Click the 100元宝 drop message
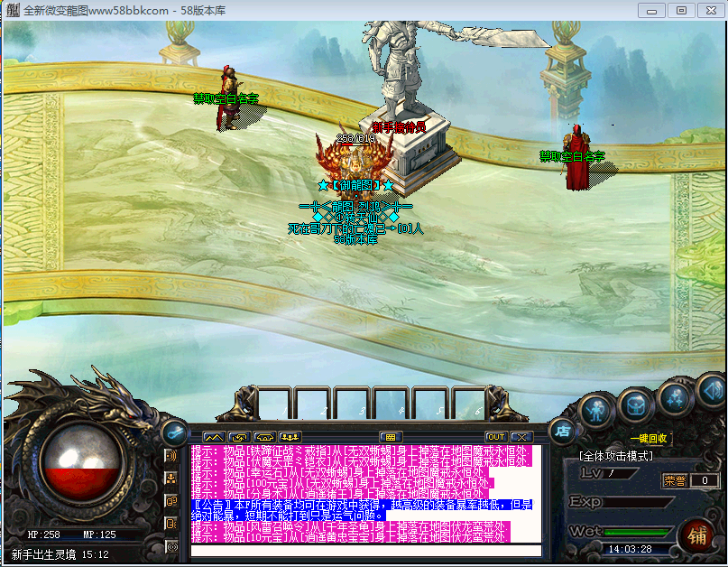 [x=343, y=483]
